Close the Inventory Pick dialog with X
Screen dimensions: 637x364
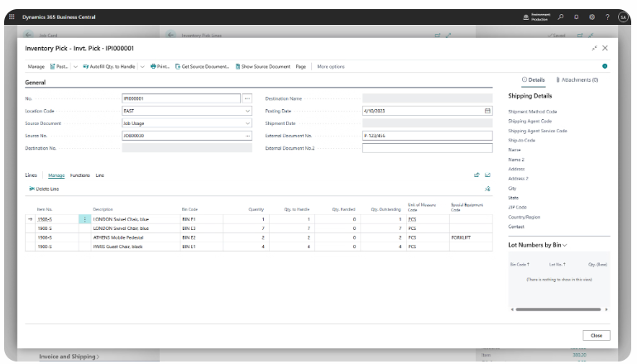point(605,48)
